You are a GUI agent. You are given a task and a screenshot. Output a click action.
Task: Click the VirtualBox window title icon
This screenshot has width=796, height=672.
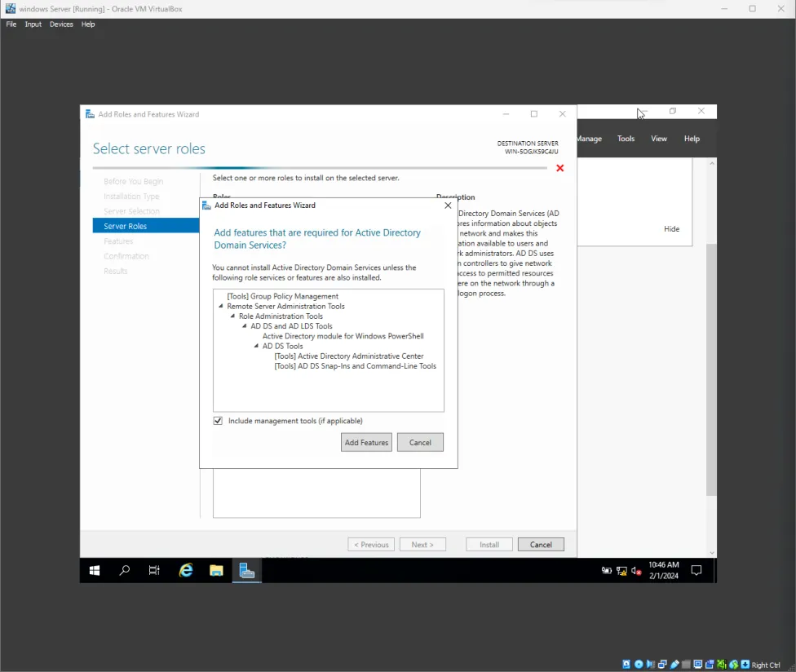10,9
